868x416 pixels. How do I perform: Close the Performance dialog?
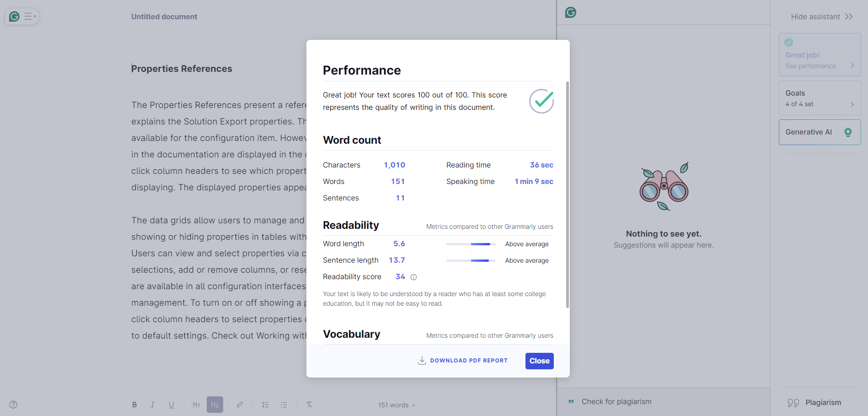pyautogui.click(x=539, y=361)
